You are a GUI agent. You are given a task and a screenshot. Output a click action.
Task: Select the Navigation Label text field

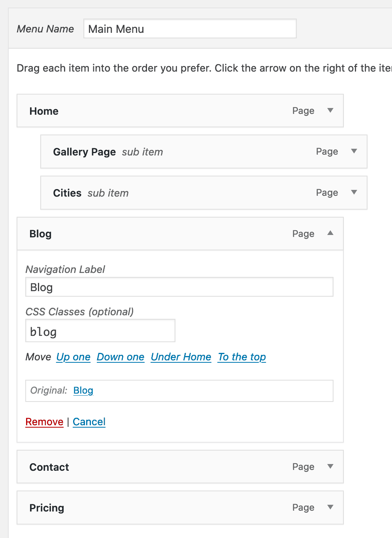(x=179, y=287)
